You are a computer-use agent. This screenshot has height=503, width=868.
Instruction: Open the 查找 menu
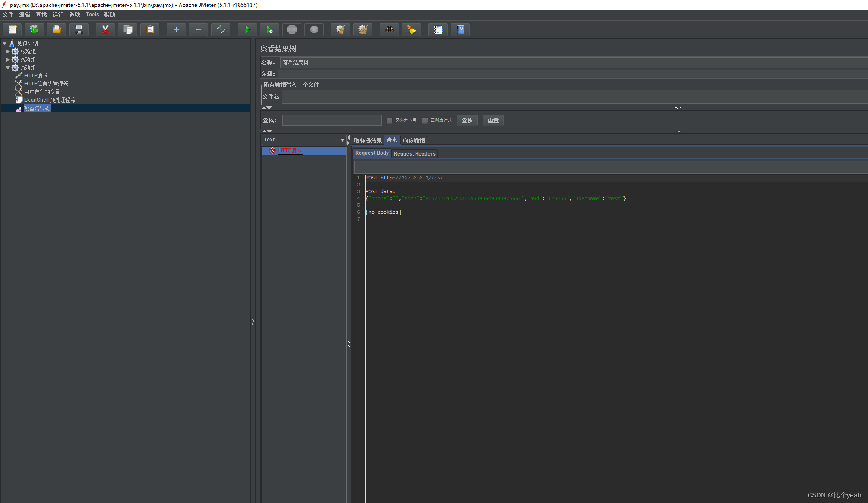(41, 15)
